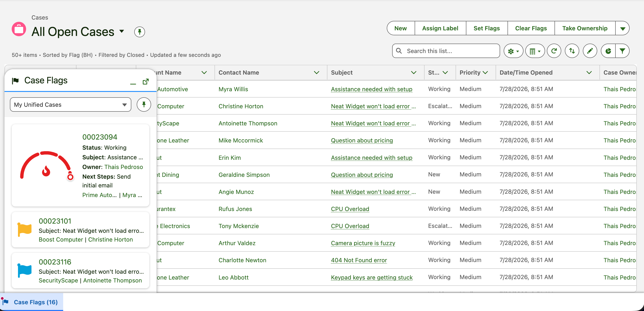644x311 pixels.
Task: Open the Thais Pedroso owner link in the flags card
Action: (x=124, y=167)
